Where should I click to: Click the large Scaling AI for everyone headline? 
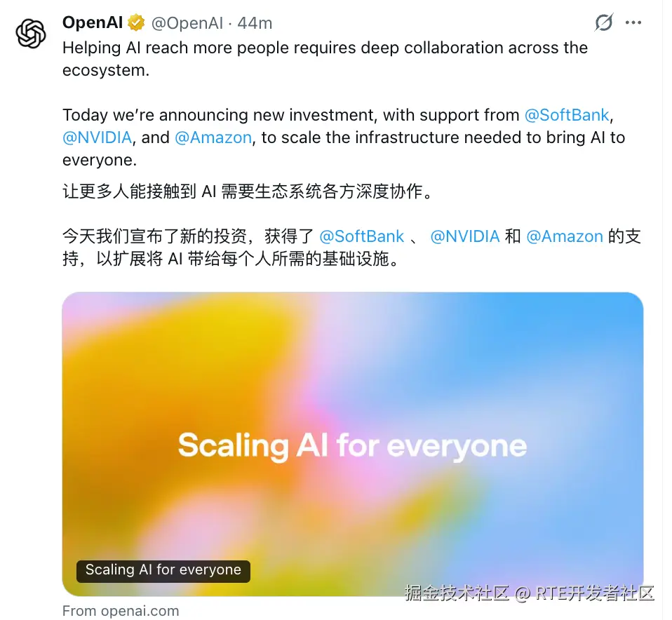pos(352,447)
